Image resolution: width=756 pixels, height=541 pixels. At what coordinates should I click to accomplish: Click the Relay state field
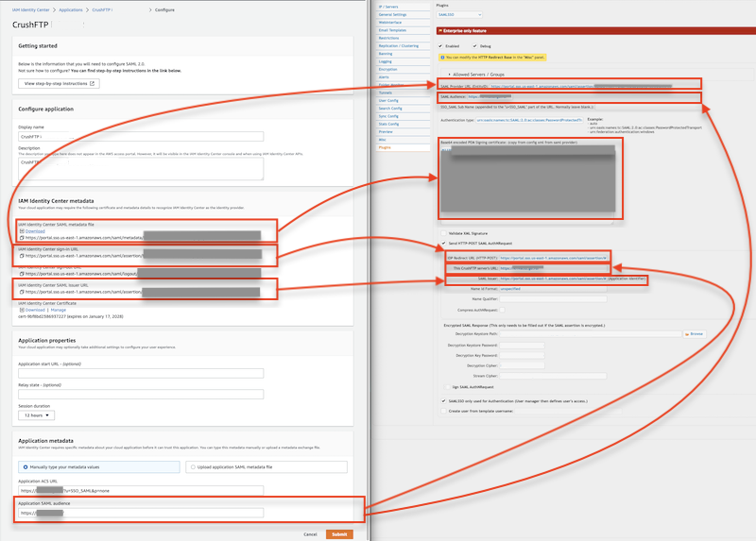141,394
